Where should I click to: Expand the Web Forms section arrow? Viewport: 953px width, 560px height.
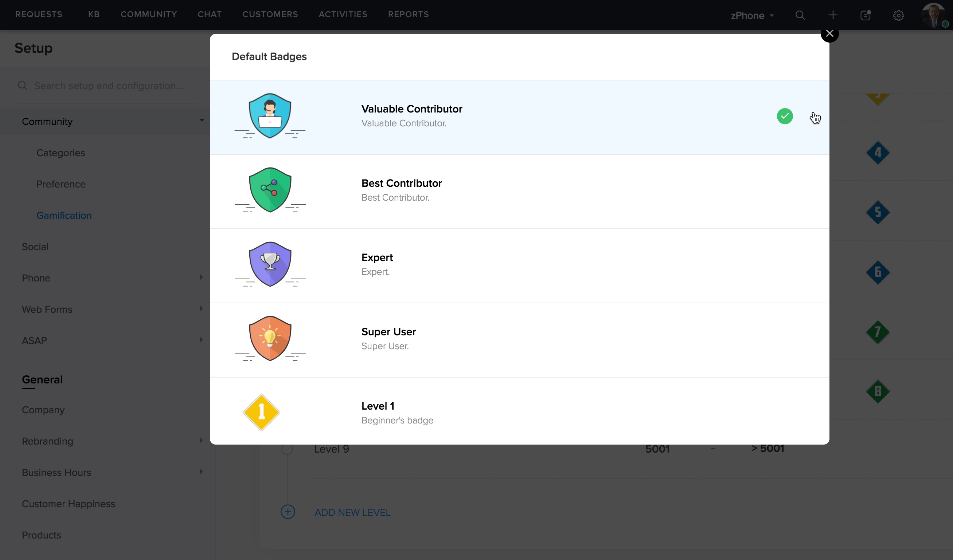201,309
